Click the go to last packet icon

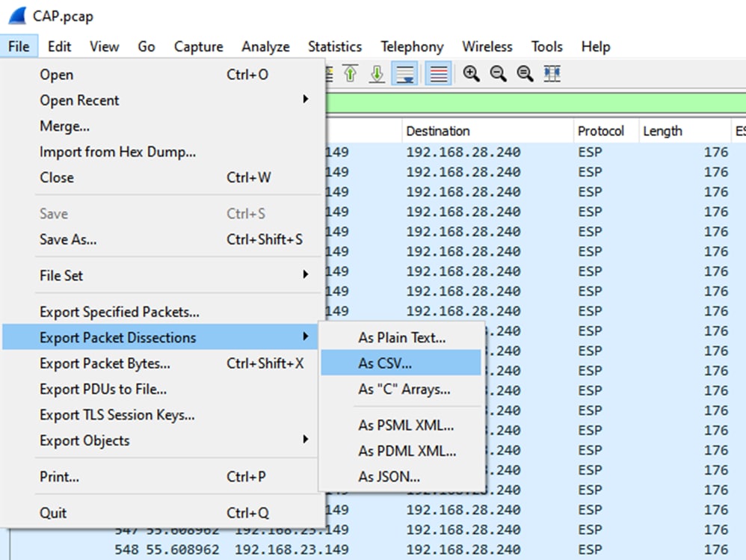pyautogui.click(x=377, y=74)
